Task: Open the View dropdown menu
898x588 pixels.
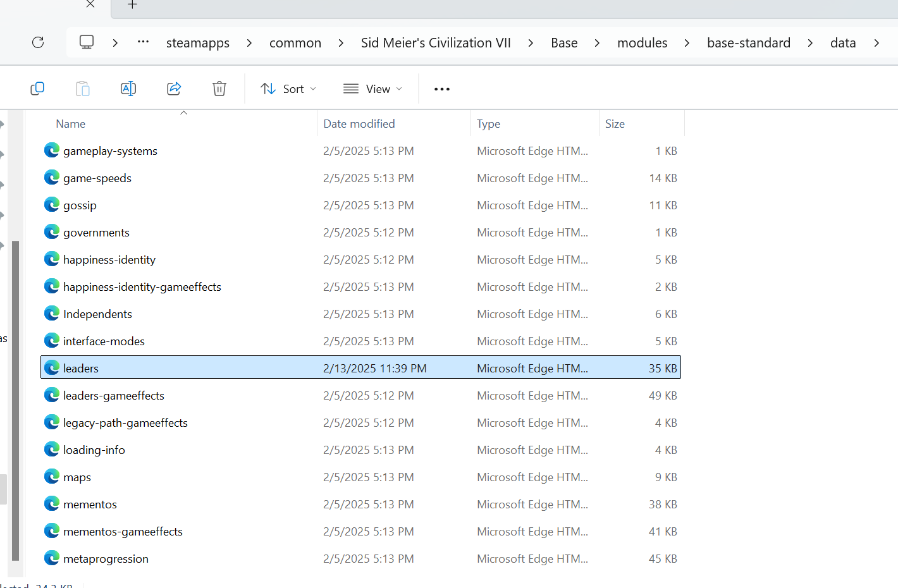Action: pos(372,89)
